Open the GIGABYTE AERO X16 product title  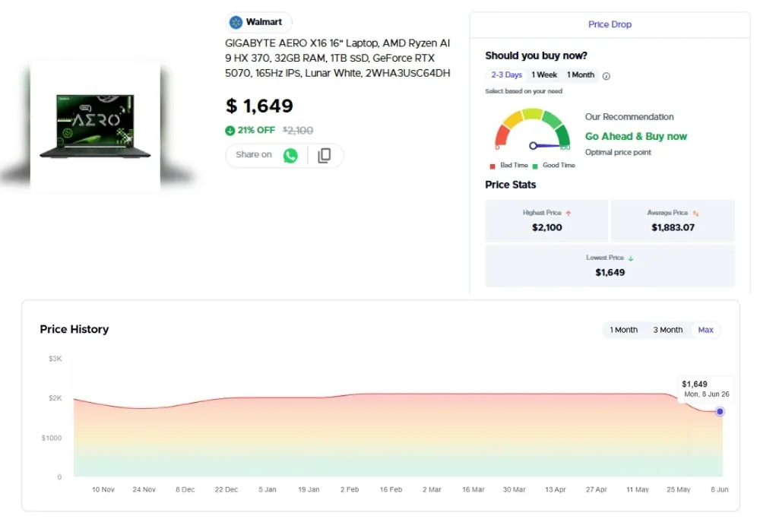coord(337,59)
